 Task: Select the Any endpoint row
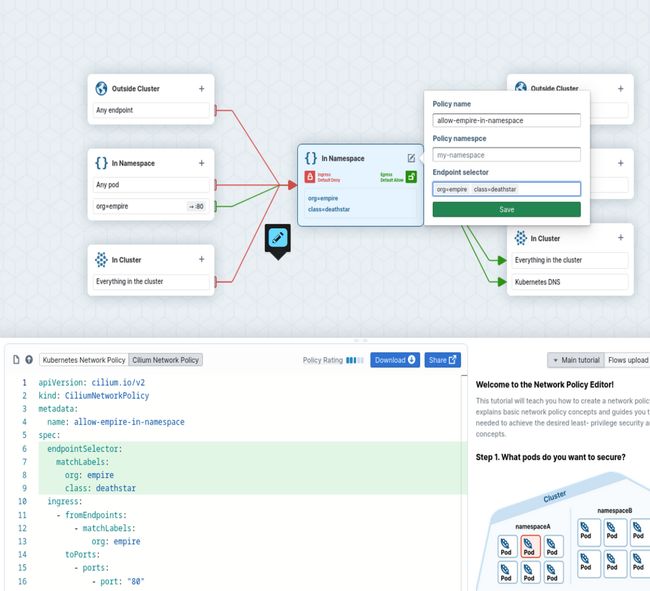click(x=151, y=110)
